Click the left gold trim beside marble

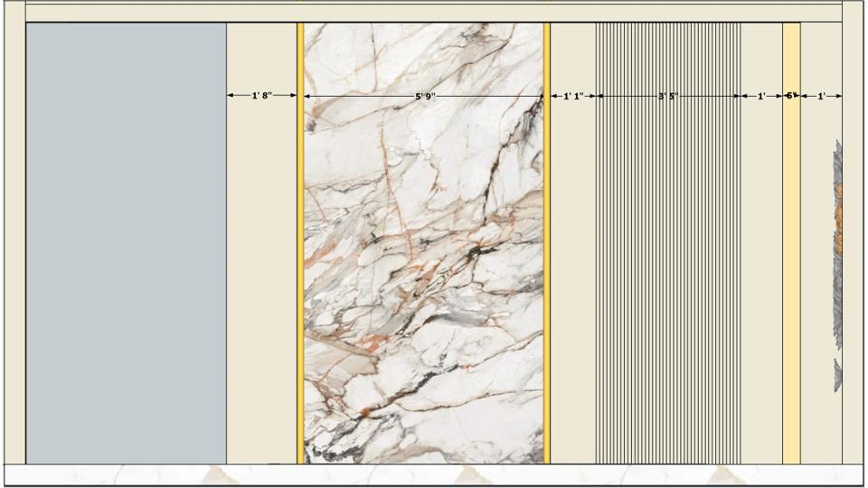[x=300, y=271]
